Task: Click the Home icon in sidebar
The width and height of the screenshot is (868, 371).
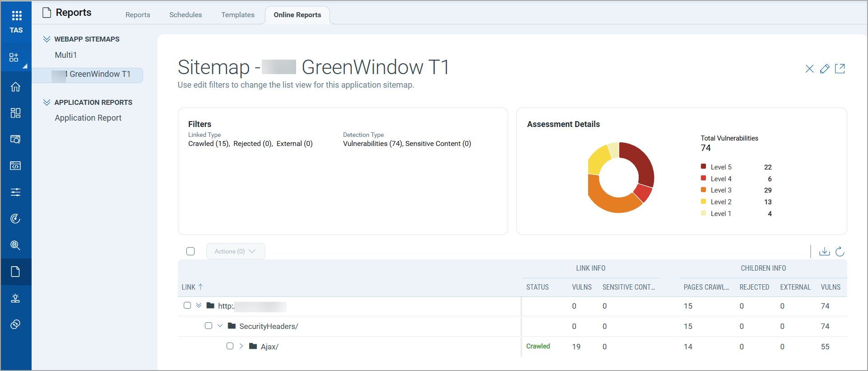Action: coord(15,87)
